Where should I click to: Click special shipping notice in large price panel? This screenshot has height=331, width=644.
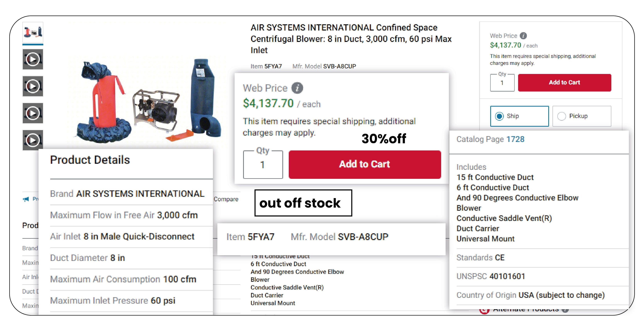pos(329,127)
